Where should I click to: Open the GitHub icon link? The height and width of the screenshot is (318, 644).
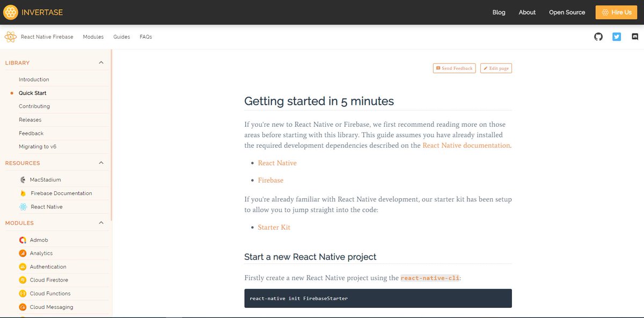598,37
